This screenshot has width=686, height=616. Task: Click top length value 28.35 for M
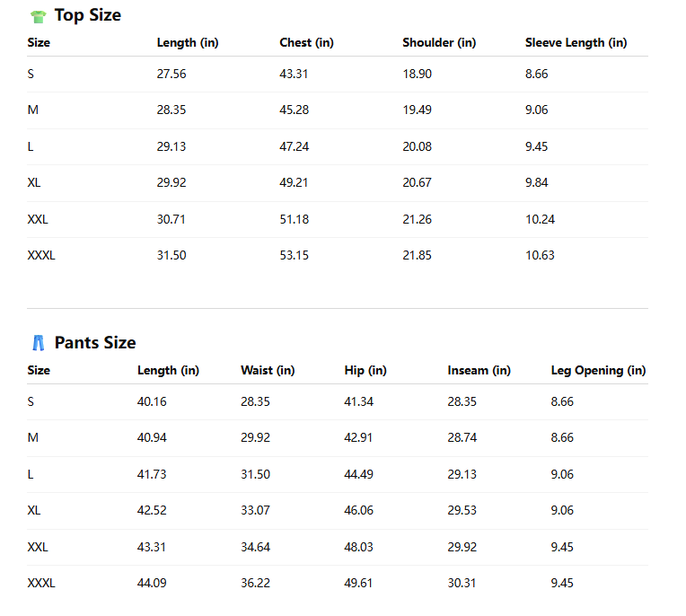(171, 110)
